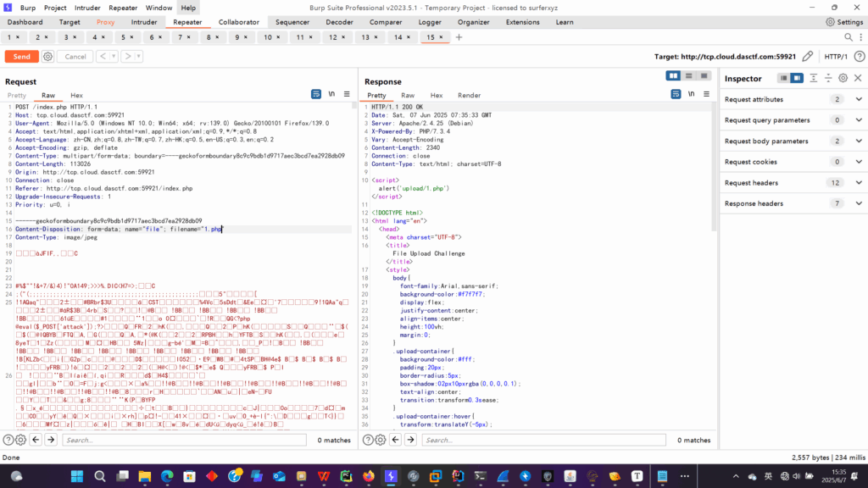Switch to the Intruder tool tab
Image resolution: width=868 pixels, height=488 pixels.
[x=144, y=22]
